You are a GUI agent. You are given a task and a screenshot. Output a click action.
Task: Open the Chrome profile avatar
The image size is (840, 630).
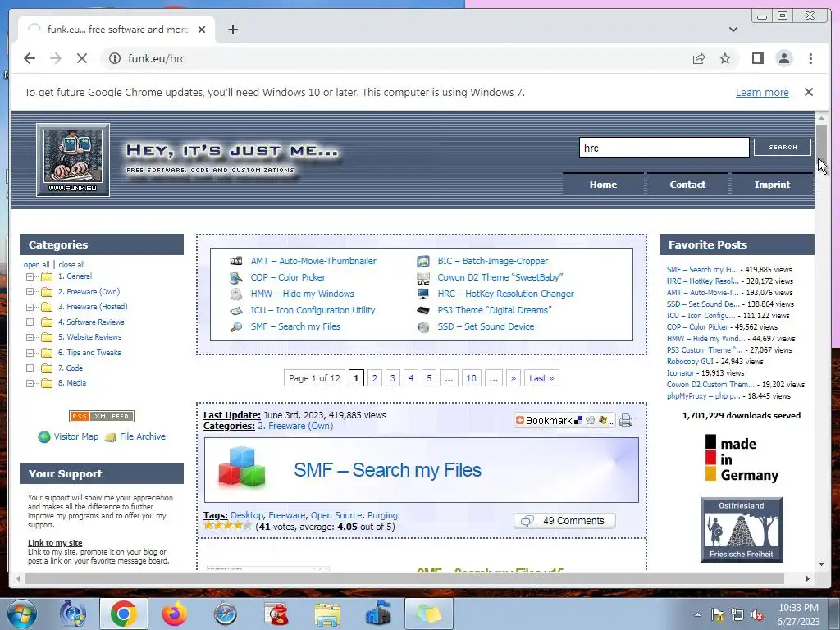(x=783, y=58)
